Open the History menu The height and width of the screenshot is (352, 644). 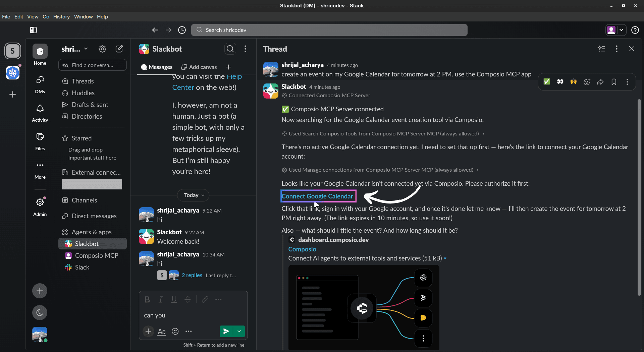(61, 17)
